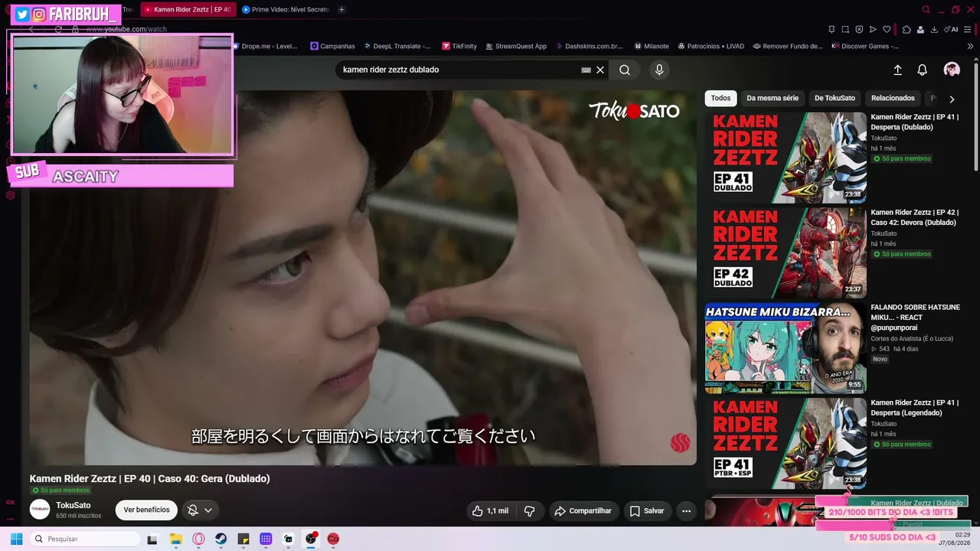Image resolution: width=980 pixels, height=551 pixels.
Task: Open EP 41 Desperta (Legendado) thumbnail
Action: point(786,443)
